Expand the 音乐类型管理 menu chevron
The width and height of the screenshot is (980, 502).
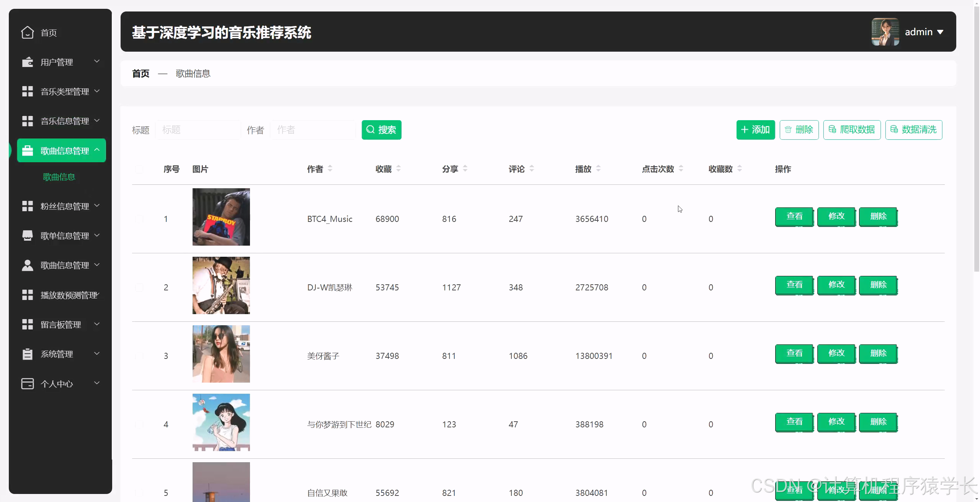tap(97, 91)
